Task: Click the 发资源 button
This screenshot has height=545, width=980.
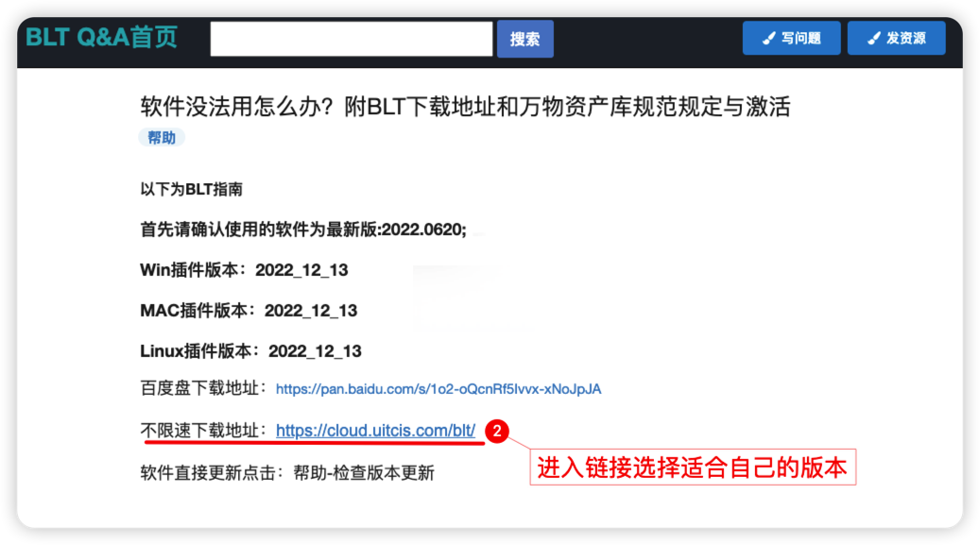Action: [x=896, y=38]
